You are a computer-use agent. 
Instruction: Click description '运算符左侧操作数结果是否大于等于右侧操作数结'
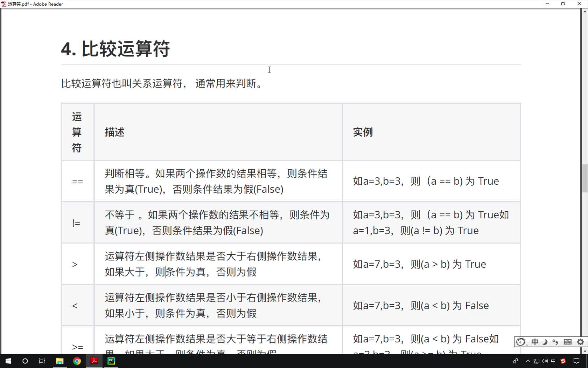pyautogui.click(x=216, y=339)
